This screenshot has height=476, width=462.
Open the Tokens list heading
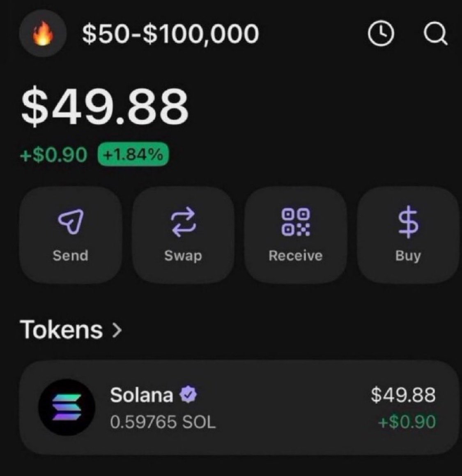point(61,330)
